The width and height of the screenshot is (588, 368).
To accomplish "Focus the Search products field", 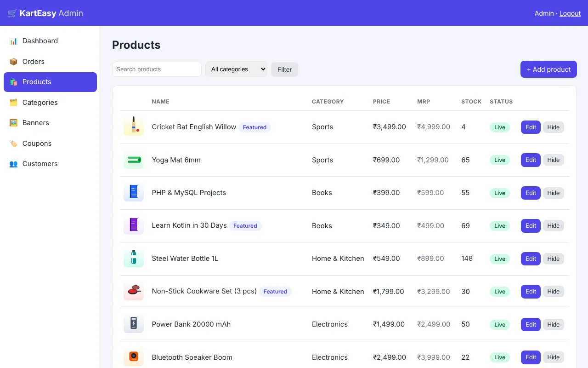I will click(x=157, y=69).
